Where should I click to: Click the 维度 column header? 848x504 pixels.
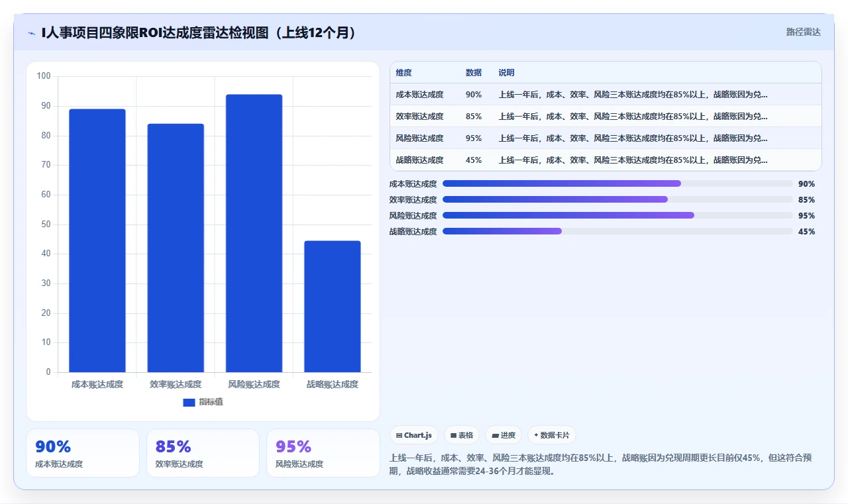403,73
